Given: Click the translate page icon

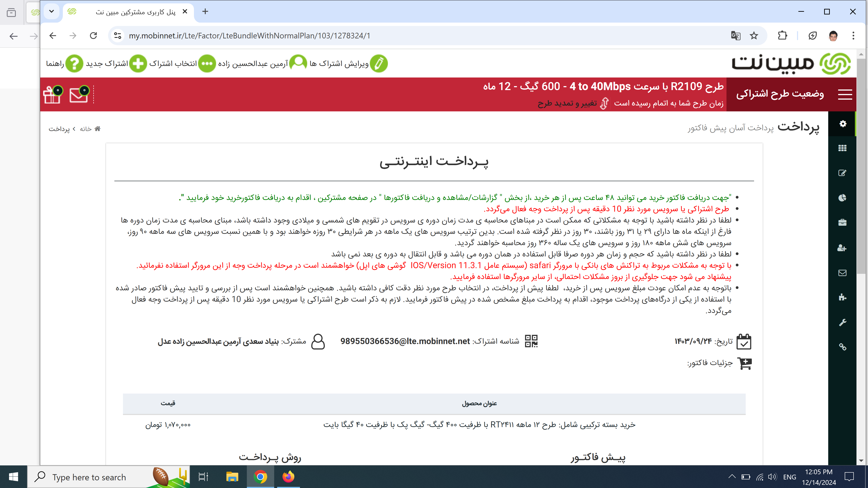Looking at the screenshot, I should pos(736,36).
